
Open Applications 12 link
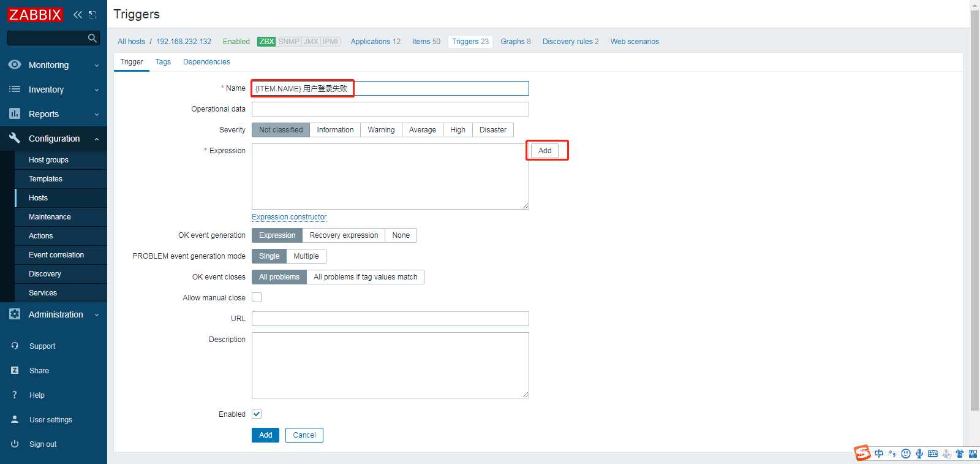pos(375,42)
